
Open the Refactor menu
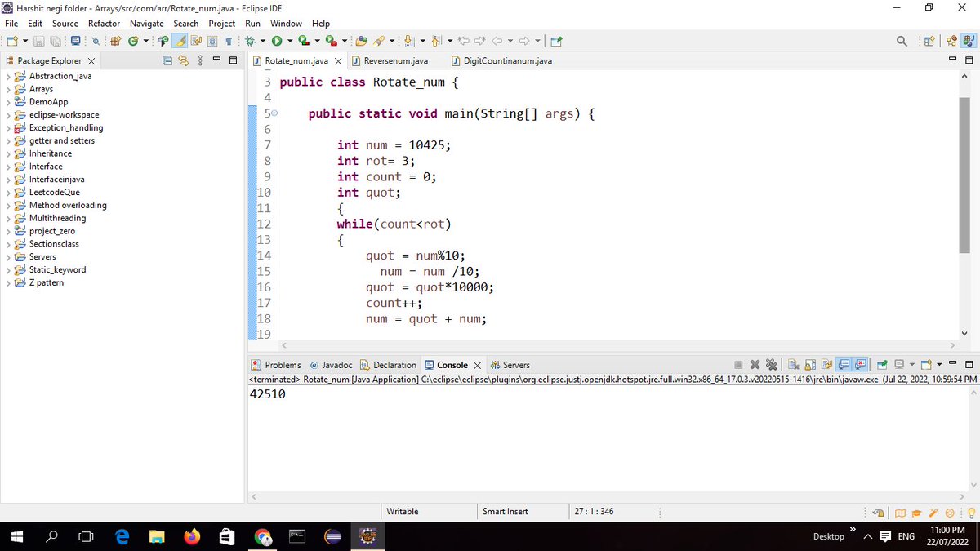click(104, 24)
